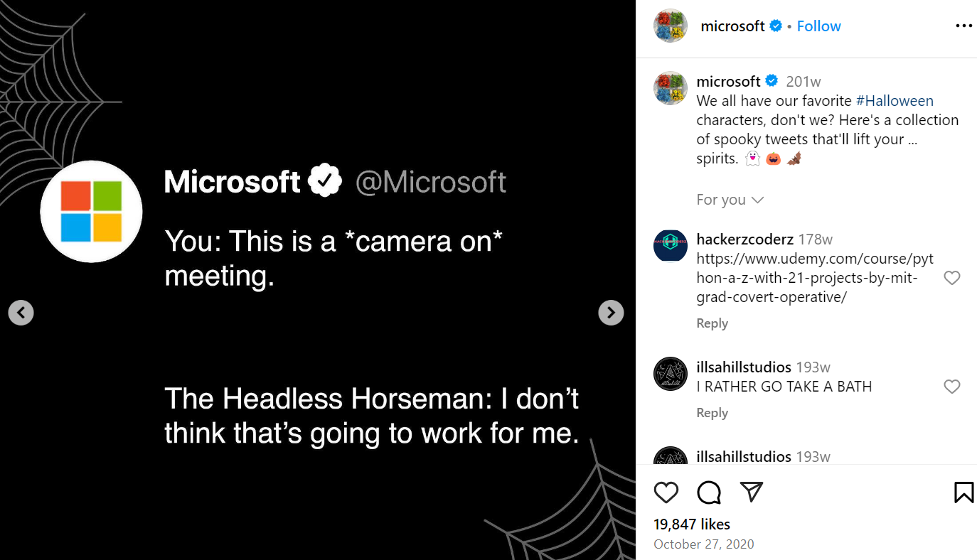Expand the 'For you' comments sorting dropdown
Screen dimensions: 977x560
(x=730, y=200)
